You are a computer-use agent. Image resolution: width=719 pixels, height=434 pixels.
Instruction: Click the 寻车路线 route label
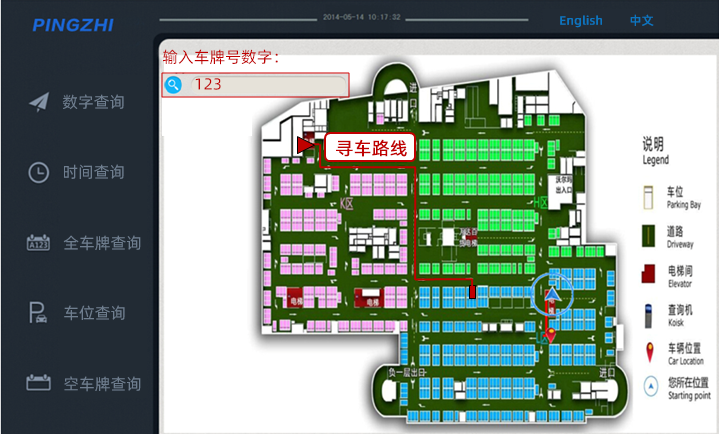[369, 148]
